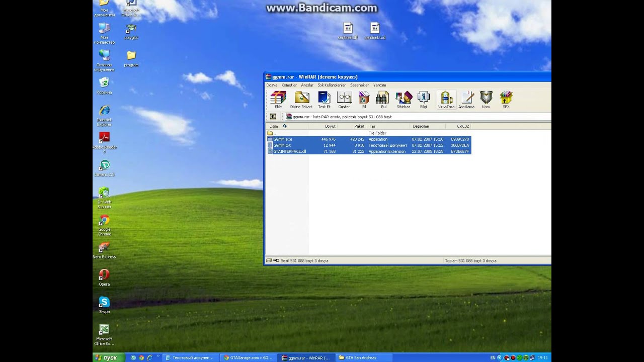644x362 pixels.
Task: Click the Ekle (add) toolbar icon
Action: 278,100
